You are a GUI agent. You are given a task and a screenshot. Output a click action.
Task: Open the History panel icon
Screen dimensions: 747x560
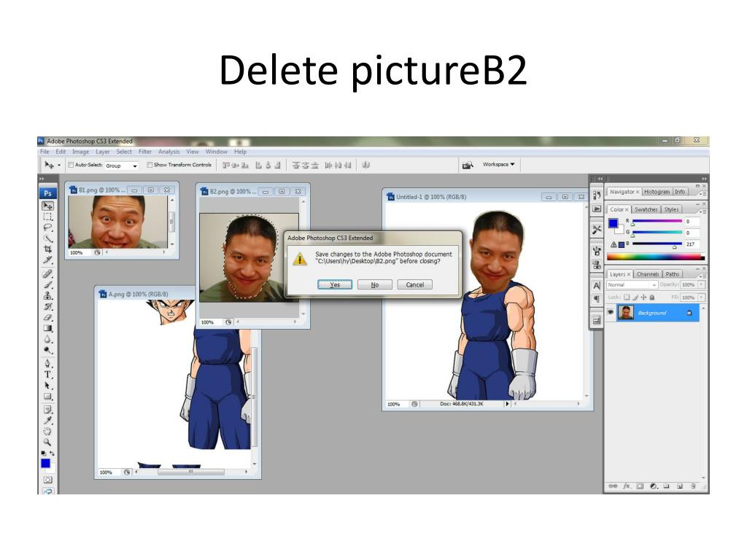click(x=597, y=195)
